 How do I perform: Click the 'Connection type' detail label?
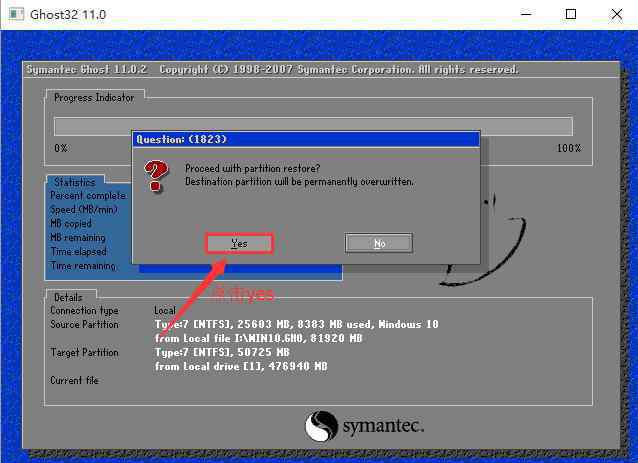pos(84,310)
